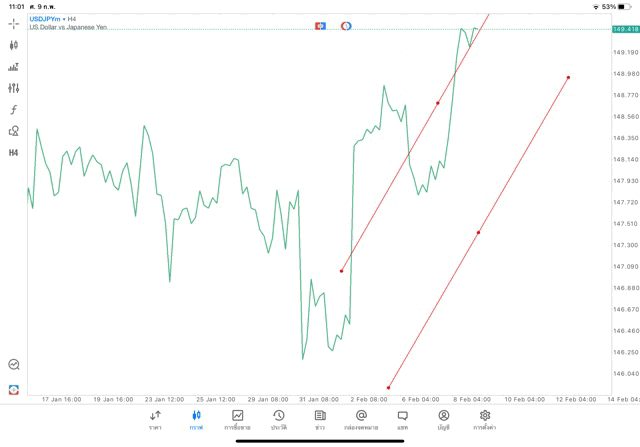Tap the round red-blue icon at top of chart

(x=346, y=25)
